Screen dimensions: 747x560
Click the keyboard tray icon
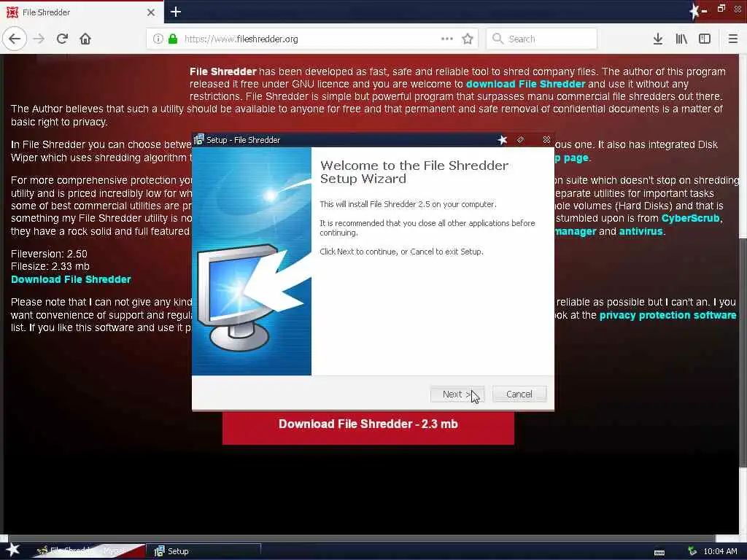(x=659, y=552)
